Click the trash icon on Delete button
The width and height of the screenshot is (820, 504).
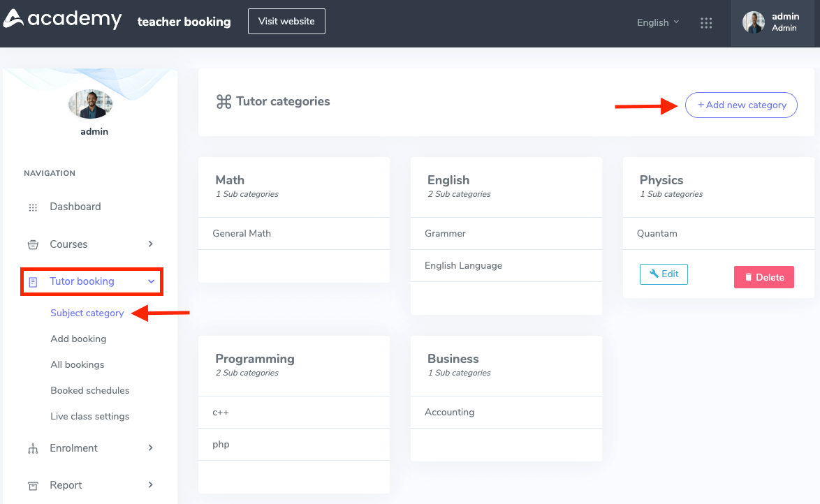point(748,277)
